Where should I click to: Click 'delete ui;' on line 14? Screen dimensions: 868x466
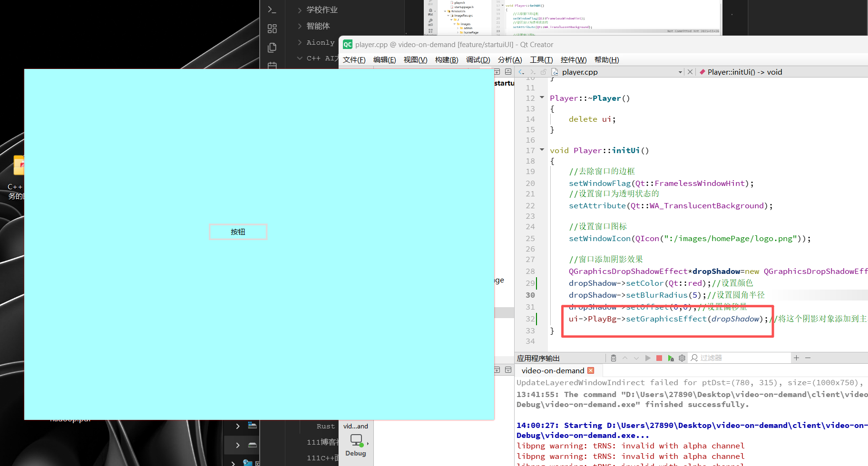(x=592, y=119)
